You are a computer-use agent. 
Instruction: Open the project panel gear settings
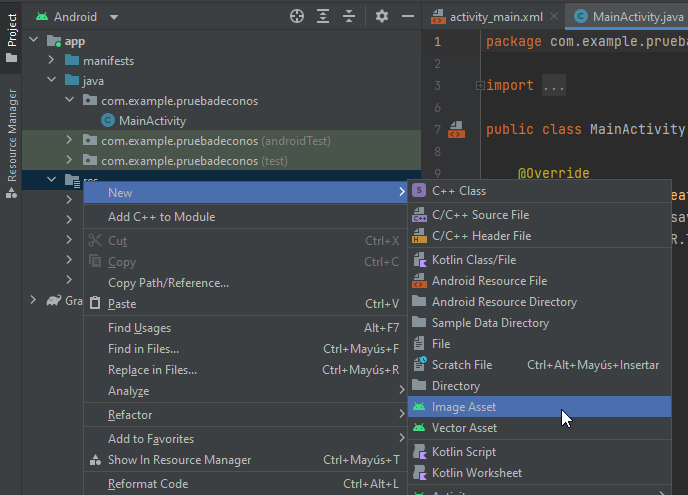[382, 17]
